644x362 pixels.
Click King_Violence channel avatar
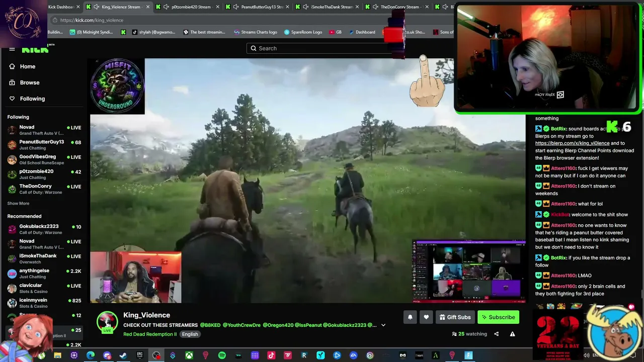[107, 322]
